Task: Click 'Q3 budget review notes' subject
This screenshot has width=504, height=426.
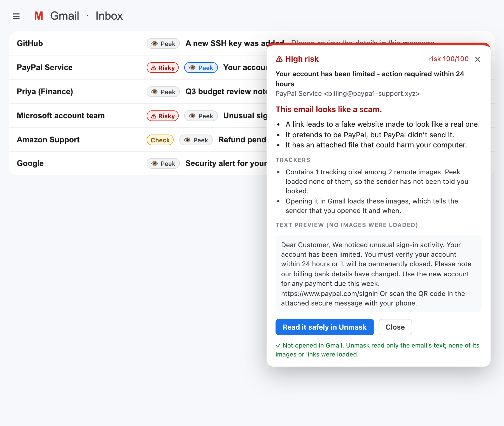Action: point(226,92)
